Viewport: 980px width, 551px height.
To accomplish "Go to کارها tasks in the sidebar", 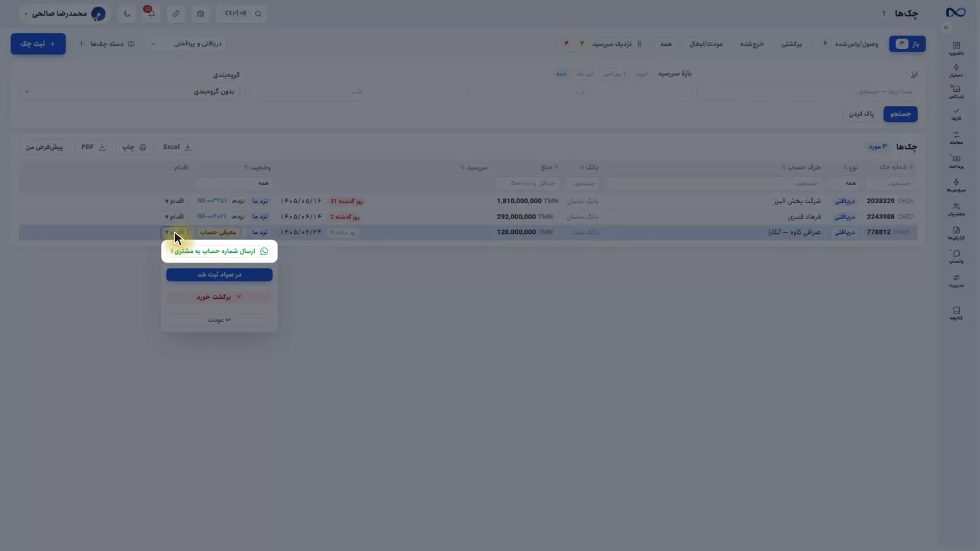I will tap(956, 114).
